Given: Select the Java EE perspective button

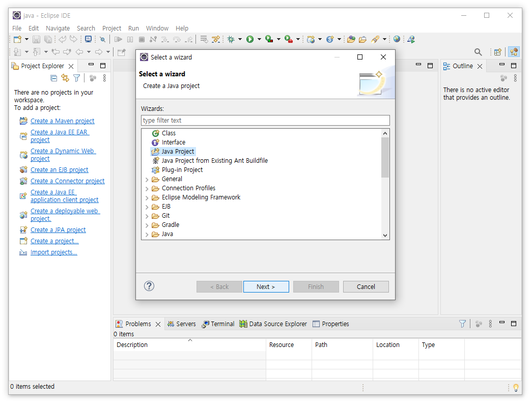Looking at the screenshot, I should 514,52.
